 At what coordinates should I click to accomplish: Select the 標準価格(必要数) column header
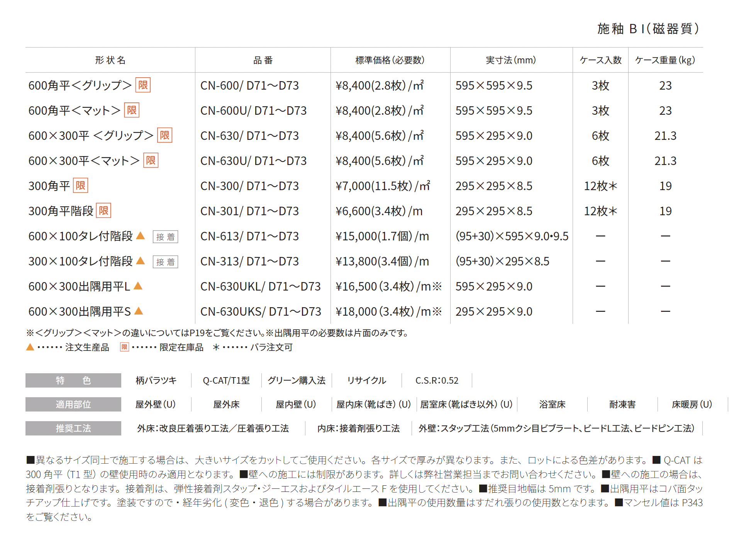click(390, 60)
